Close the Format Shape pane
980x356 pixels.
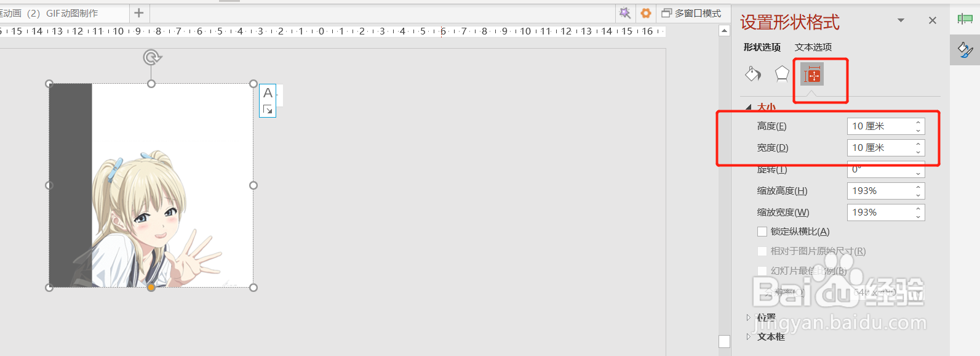(x=933, y=20)
